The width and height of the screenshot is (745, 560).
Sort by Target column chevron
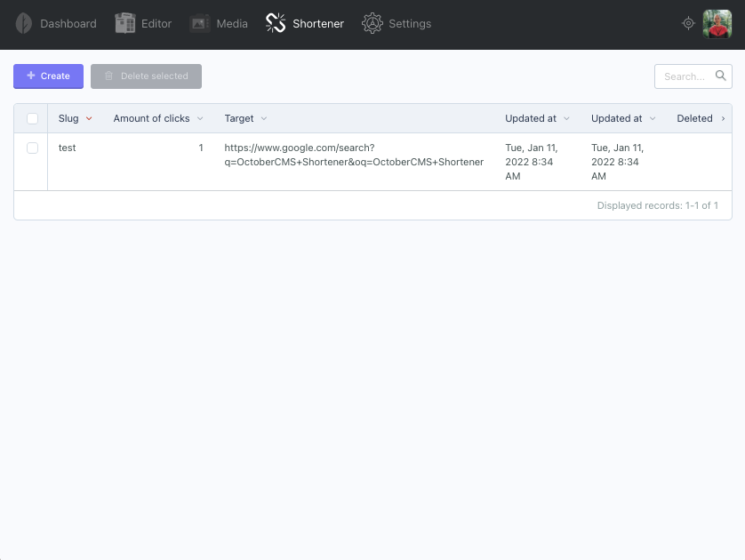pos(264,119)
